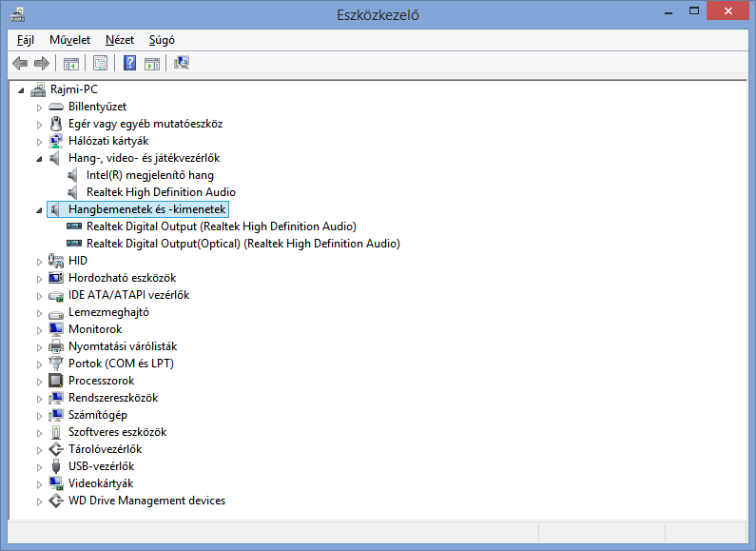Viewport: 756px width, 551px height.
Task: Expand IDE ATA/ATAPI vezérlők
Action: point(40,296)
